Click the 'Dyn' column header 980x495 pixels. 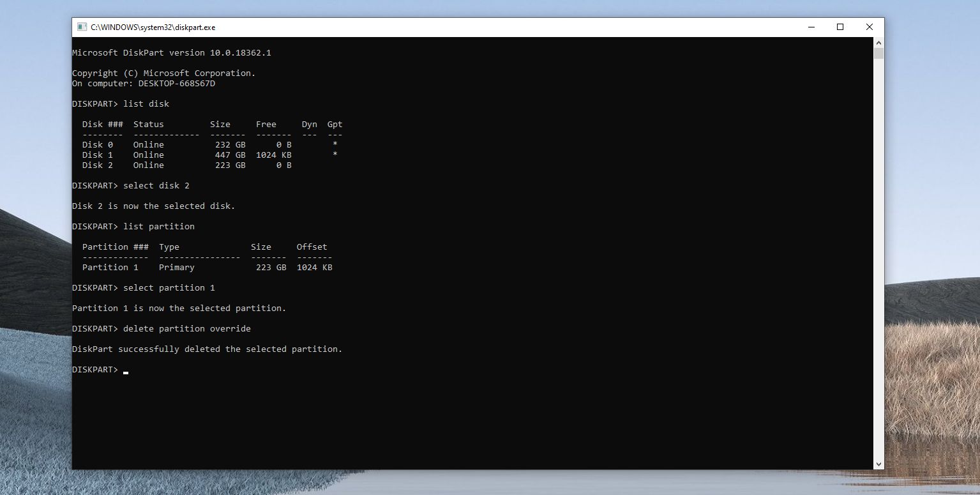[310, 124]
